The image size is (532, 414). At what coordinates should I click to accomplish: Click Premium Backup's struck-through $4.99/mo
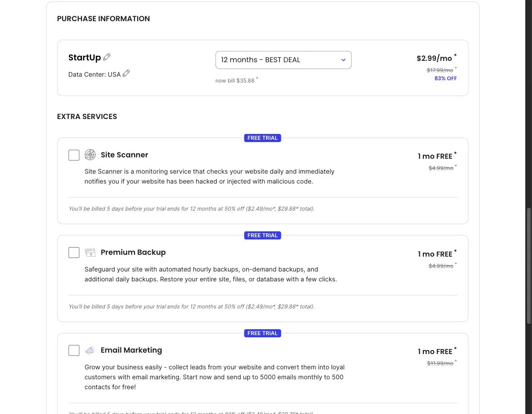(441, 266)
